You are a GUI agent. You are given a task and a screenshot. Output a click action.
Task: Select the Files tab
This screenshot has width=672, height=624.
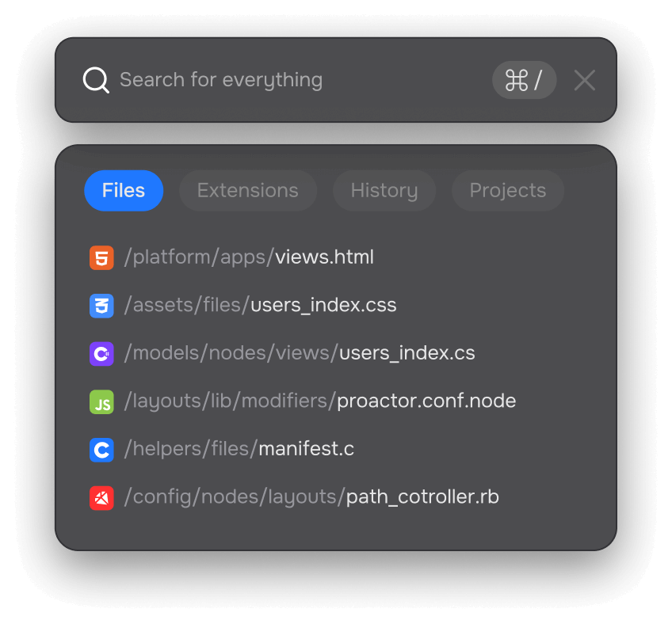pyautogui.click(x=123, y=190)
